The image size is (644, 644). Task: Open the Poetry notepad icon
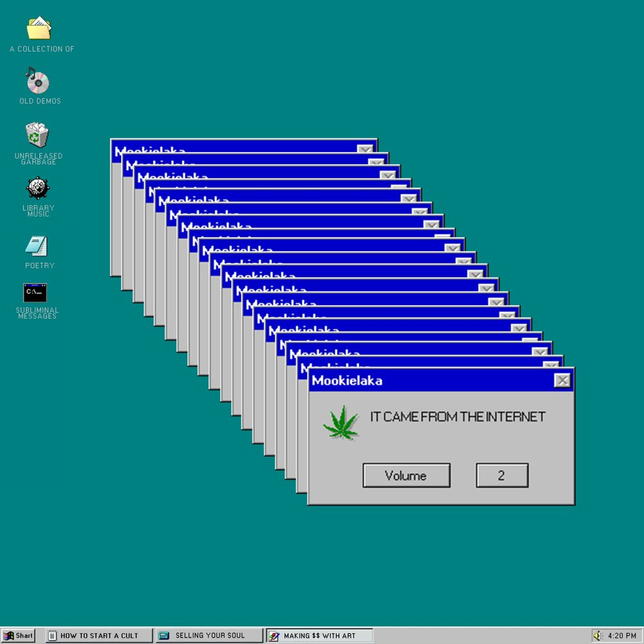click(x=37, y=245)
